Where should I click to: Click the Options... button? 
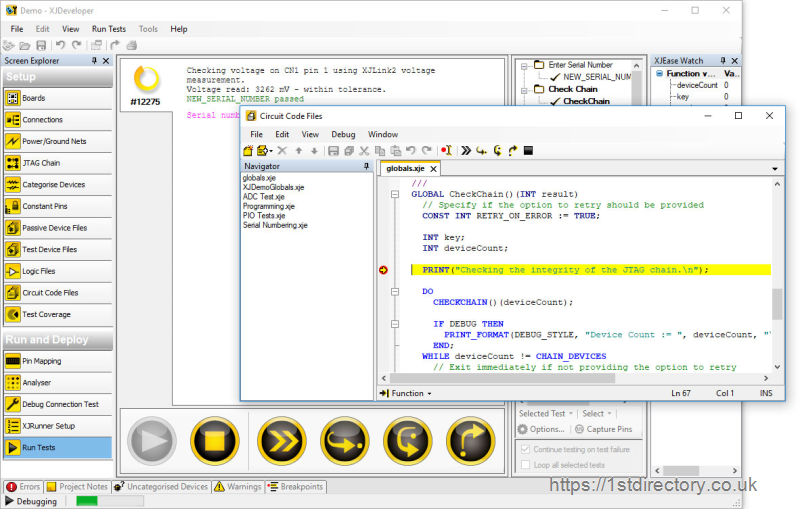click(x=542, y=429)
